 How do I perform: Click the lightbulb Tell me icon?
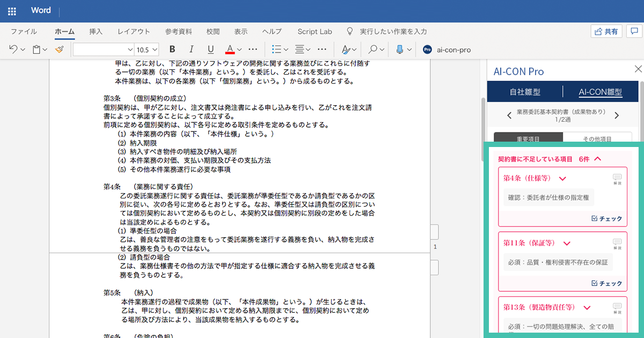point(350,32)
